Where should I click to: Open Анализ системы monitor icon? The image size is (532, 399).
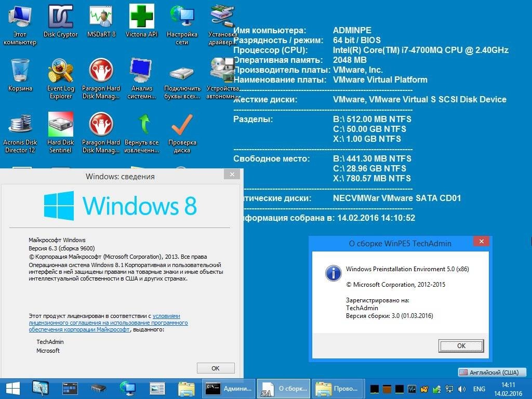coord(141,79)
